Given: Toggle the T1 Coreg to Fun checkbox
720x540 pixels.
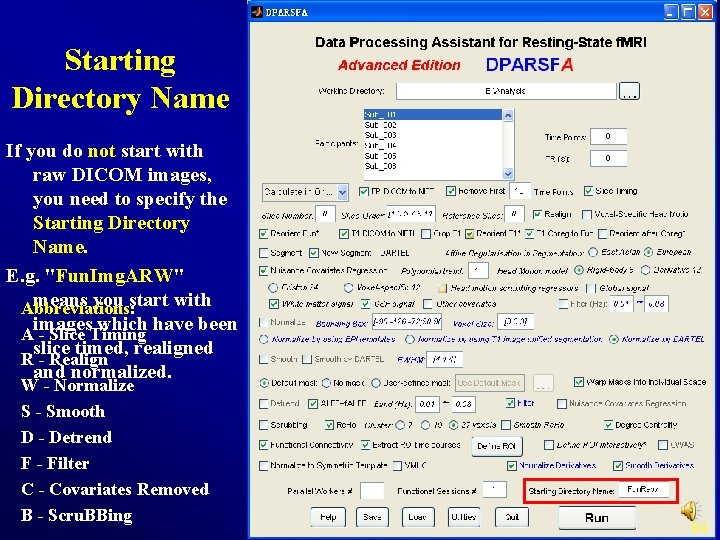Looking at the screenshot, I should point(530,234).
